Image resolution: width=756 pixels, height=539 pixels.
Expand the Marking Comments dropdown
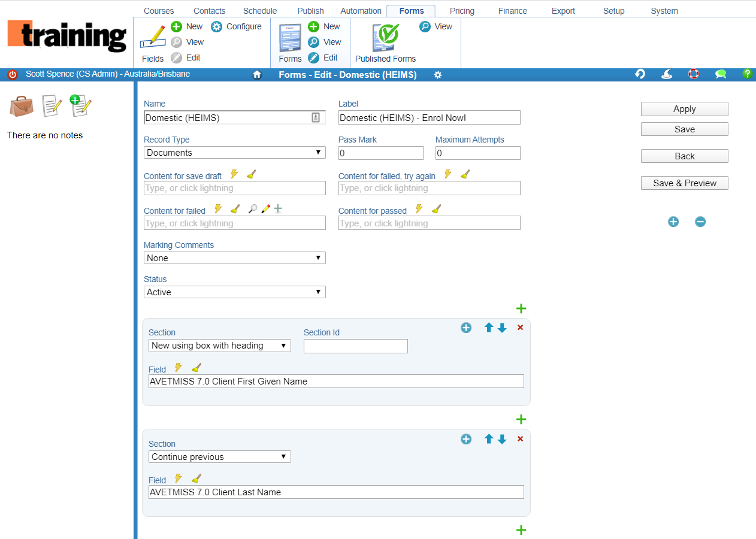pos(235,258)
